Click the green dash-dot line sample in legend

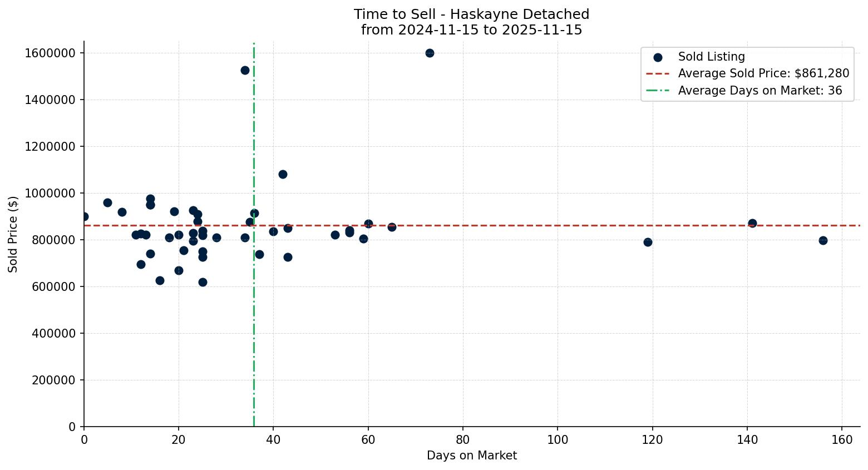[659, 91]
